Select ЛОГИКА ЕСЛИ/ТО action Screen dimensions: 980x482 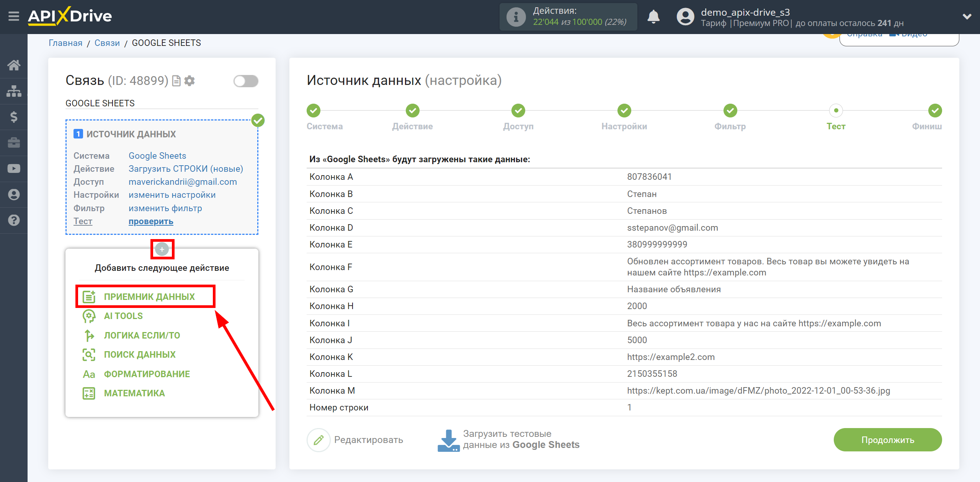[142, 335]
